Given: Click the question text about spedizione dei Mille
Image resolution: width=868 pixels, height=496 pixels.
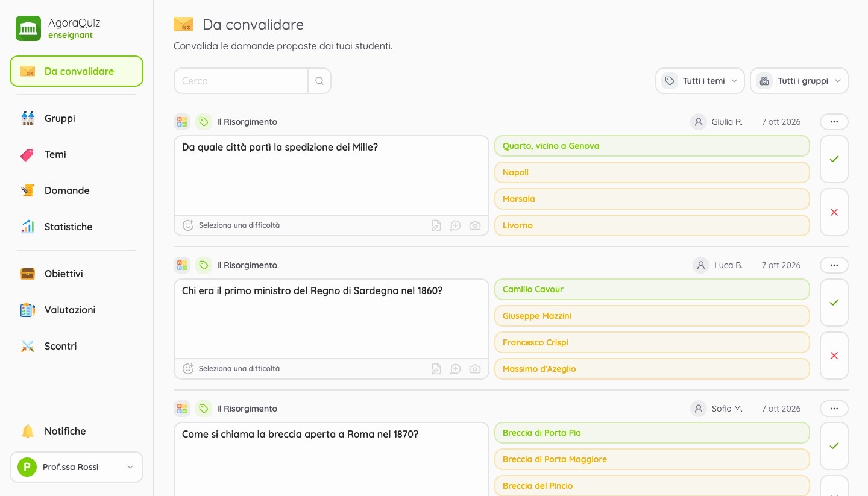Looking at the screenshot, I should coord(280,147).
